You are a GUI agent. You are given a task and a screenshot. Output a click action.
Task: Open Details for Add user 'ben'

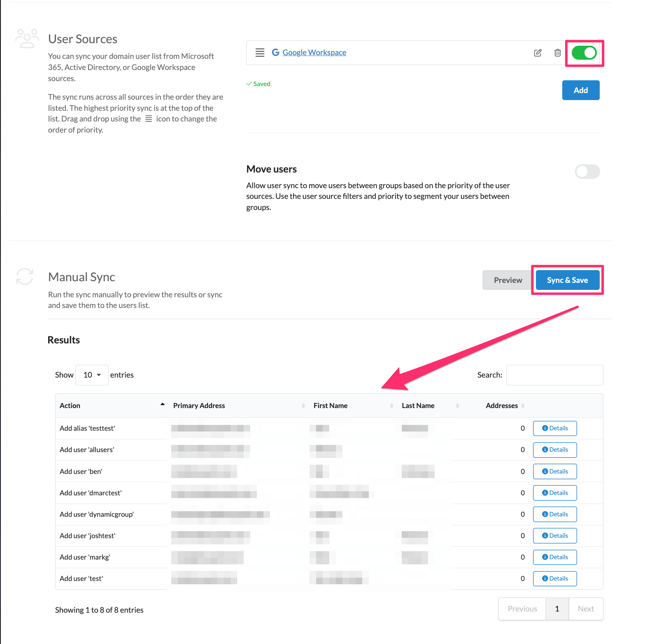[554, 471]
